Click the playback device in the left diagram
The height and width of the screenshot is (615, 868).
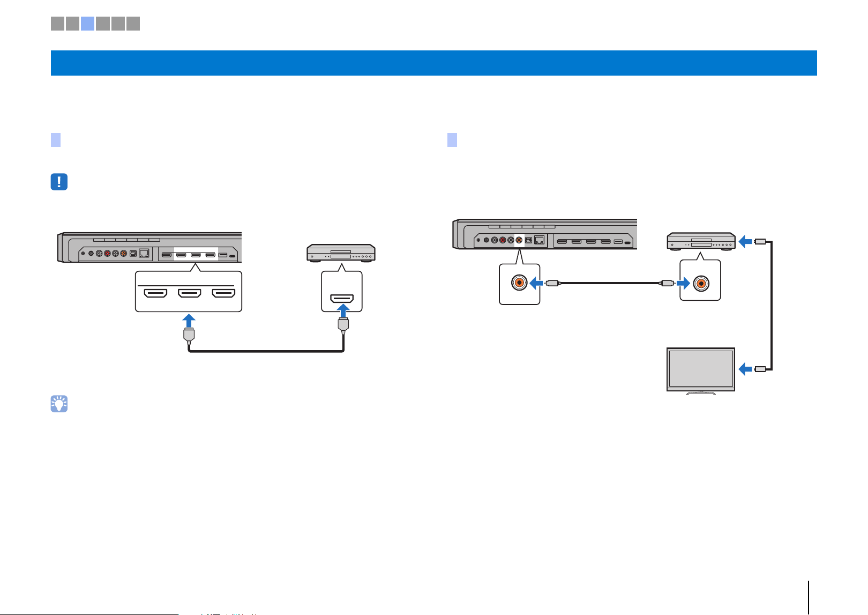coord(341,253)
